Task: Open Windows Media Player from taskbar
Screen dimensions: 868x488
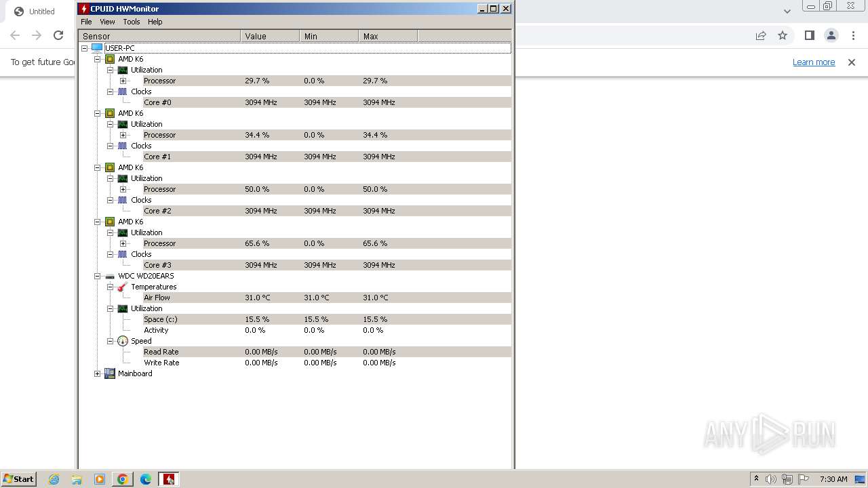Action: tap(100, 479)
